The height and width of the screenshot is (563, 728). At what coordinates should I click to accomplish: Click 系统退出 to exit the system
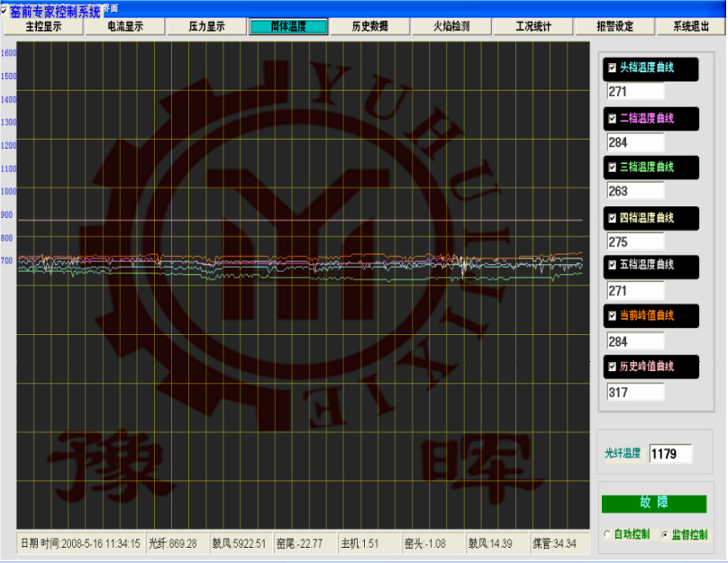(691, 26)
